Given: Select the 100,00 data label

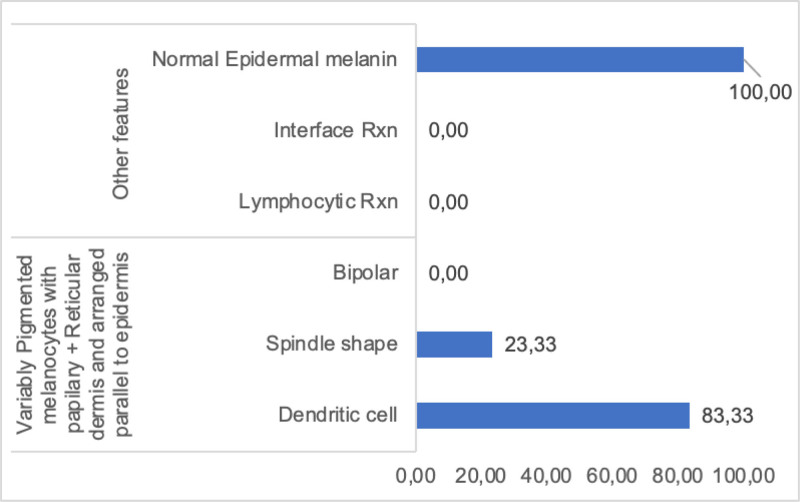Looking at the screenshot, I should (x=759, y=93).
